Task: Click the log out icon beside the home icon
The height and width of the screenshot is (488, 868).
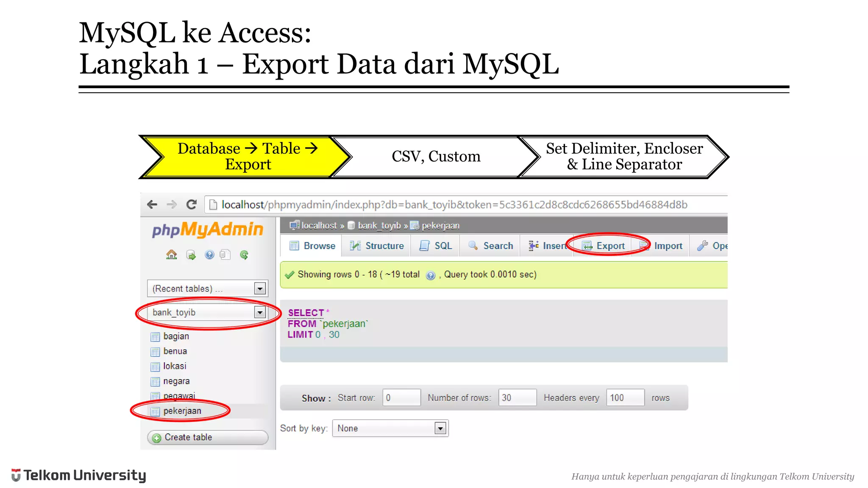Action: click(x=191, y=255)
